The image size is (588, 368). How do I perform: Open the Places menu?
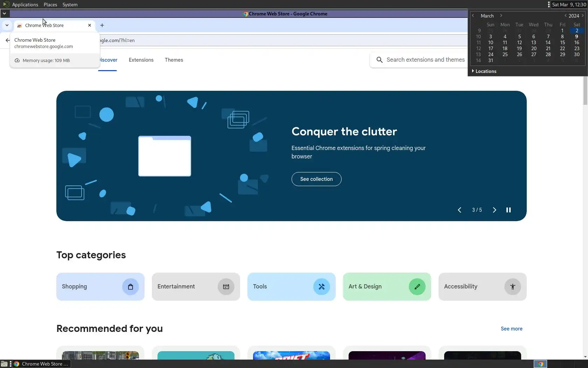[x=50, y=5]
